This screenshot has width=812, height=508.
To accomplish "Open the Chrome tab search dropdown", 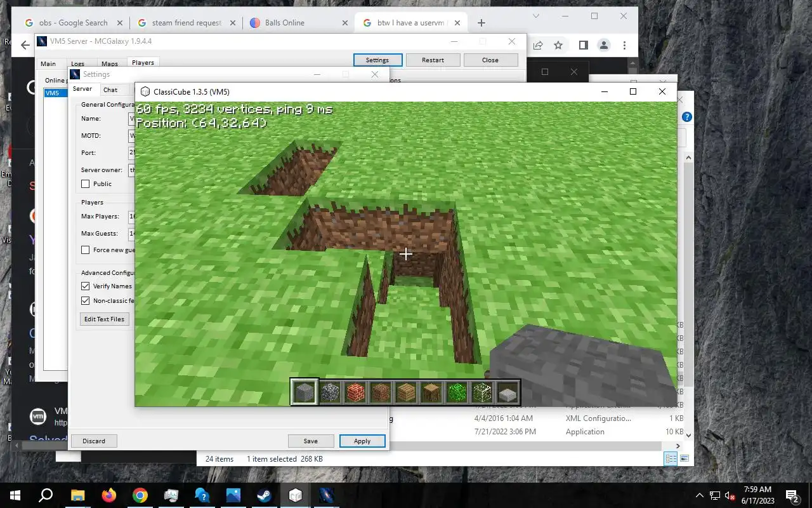I will tap(536, 16).
